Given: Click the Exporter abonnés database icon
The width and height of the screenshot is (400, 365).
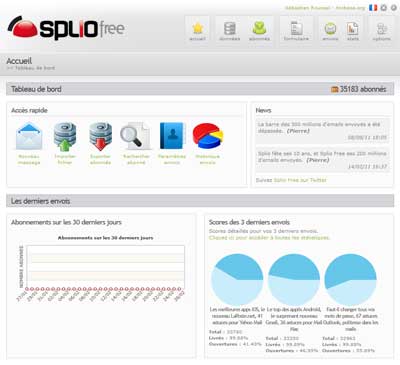Looking at the screenshot, I should tap(100, 137).
